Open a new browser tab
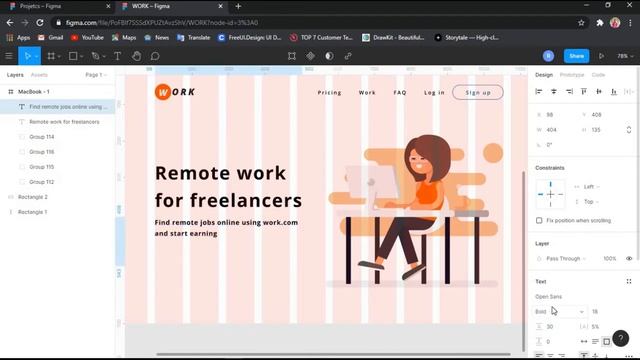Viewport: 640px width, 360px height. pos(238,6)
